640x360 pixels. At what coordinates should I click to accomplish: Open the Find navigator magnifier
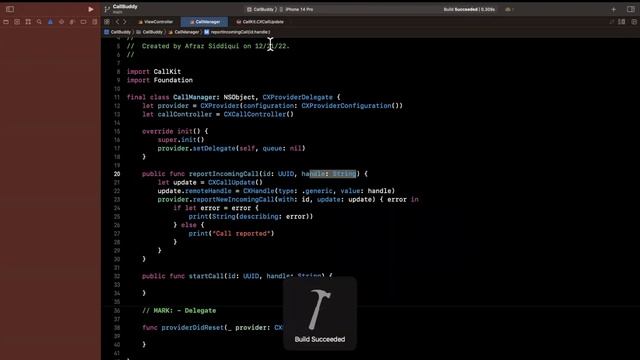(x=39, y=22)
